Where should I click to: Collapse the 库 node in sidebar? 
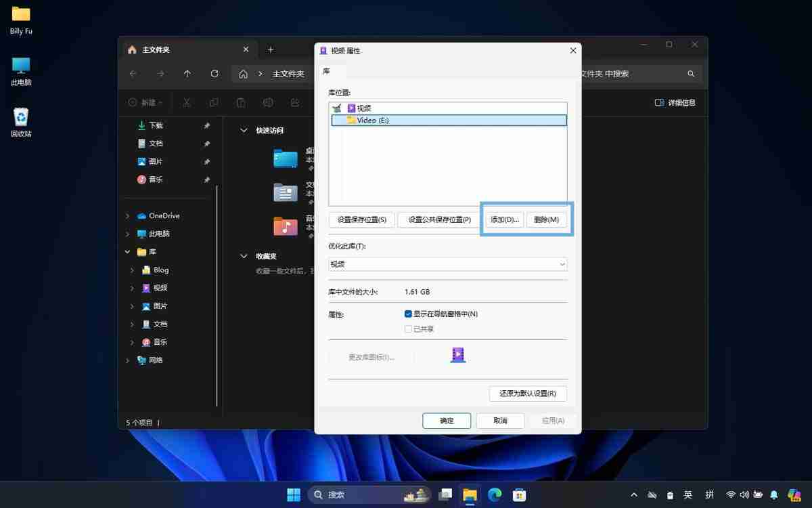tap(127, 251)
